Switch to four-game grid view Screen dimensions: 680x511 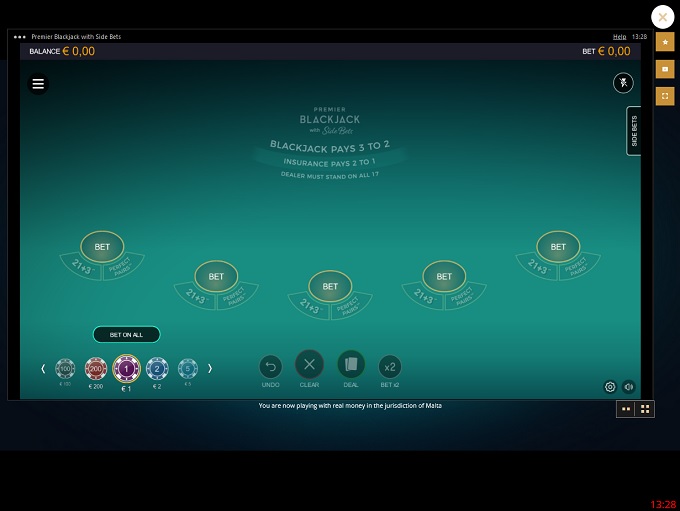[x=645, y=409]
